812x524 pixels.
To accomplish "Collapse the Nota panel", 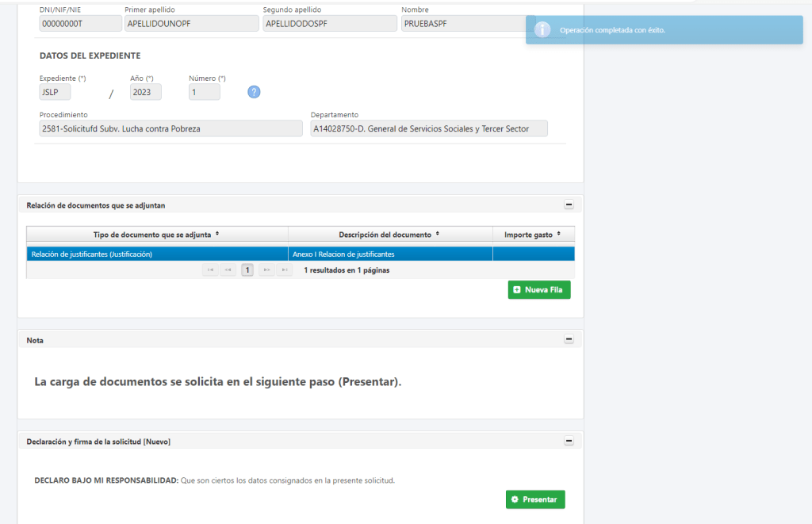I will pos(569,339).
